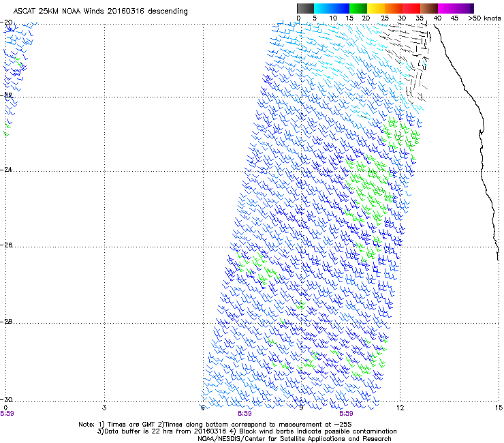Click the '-28' latitude axis label
This screenshot has height=443, width=504.
pos(6,322)
